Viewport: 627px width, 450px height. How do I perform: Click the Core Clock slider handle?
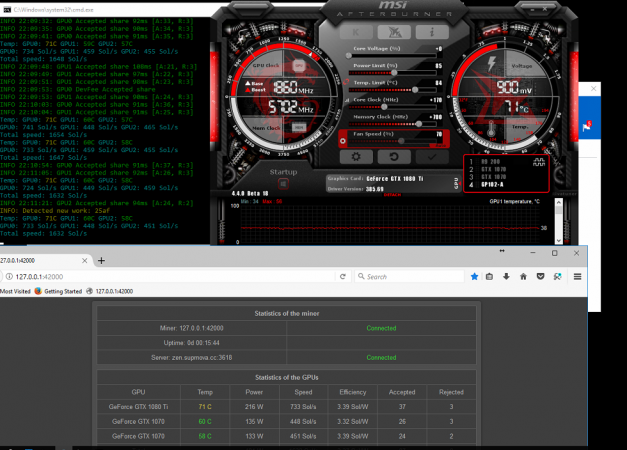pos(384,107)
